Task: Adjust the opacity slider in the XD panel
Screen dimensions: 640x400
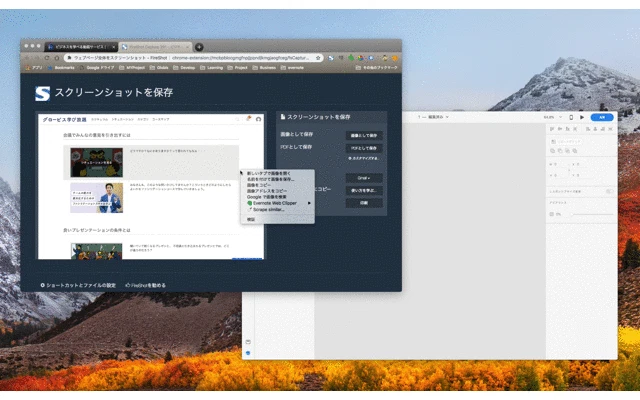Action: click(x=591, y=214)
